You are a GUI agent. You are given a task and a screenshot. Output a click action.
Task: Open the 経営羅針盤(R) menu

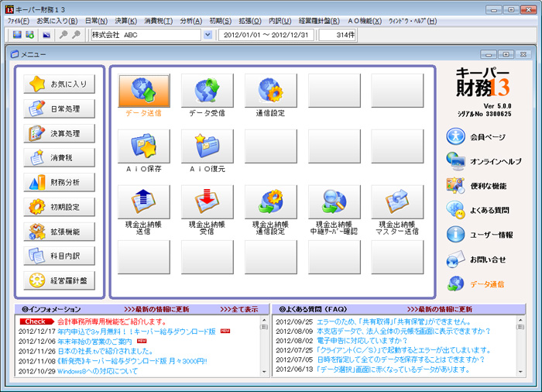[319, 21]
